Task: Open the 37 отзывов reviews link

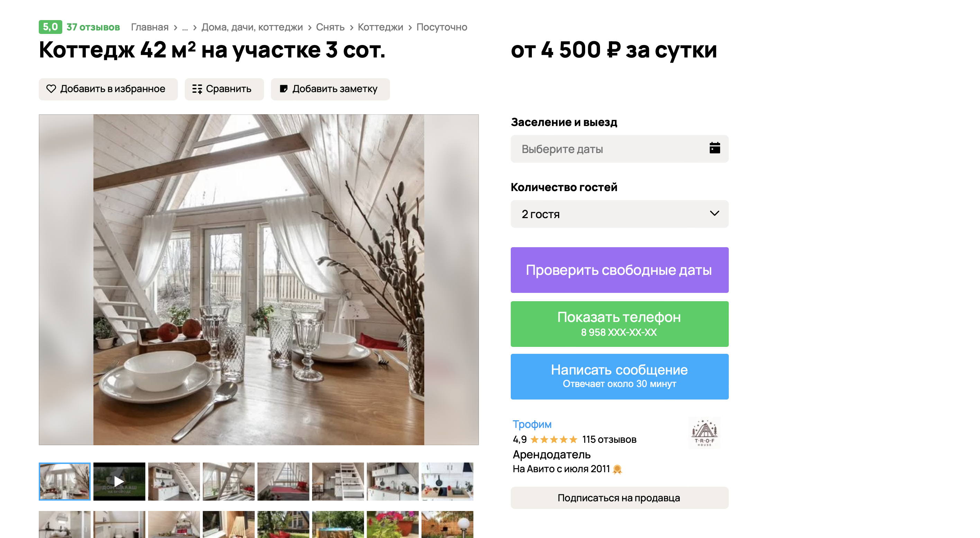Action: (93, 27)
